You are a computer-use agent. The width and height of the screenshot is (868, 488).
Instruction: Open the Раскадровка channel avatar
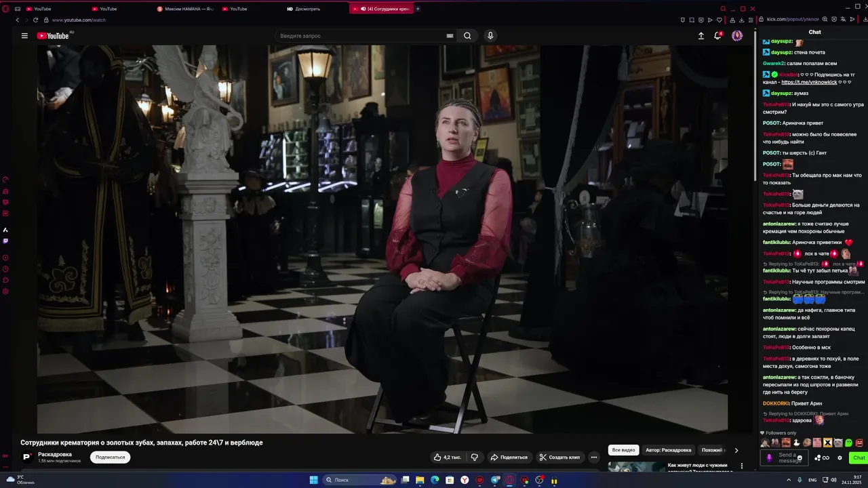27,457
